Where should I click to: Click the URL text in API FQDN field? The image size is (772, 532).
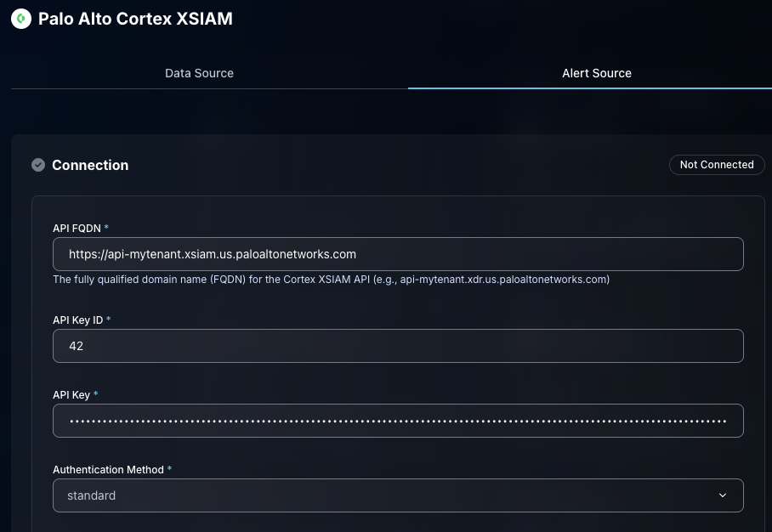pos(212,254)
